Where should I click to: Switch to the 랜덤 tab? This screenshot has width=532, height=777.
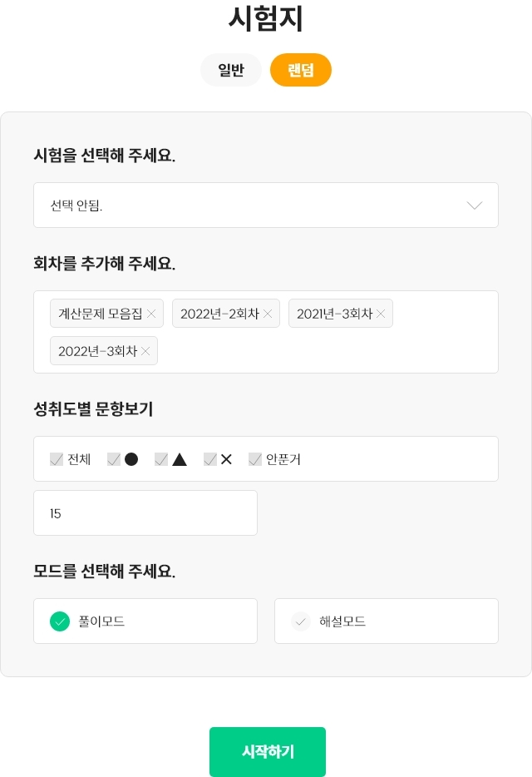301,70
